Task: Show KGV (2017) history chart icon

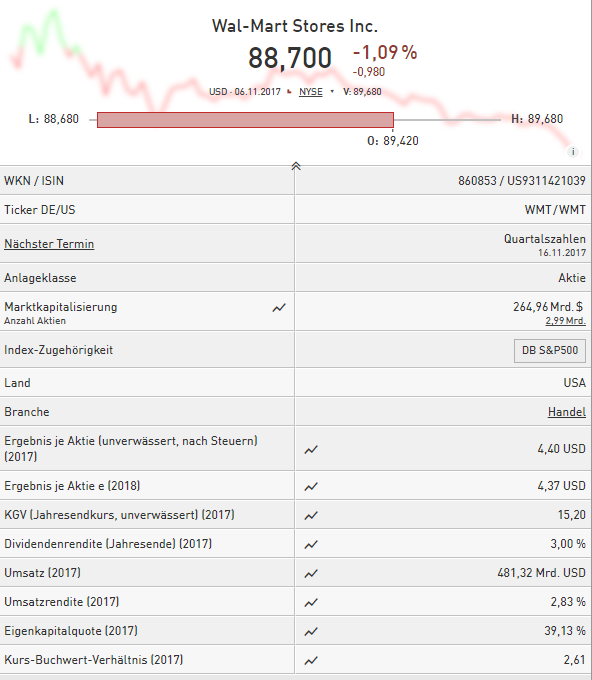Action: [311, 516]
